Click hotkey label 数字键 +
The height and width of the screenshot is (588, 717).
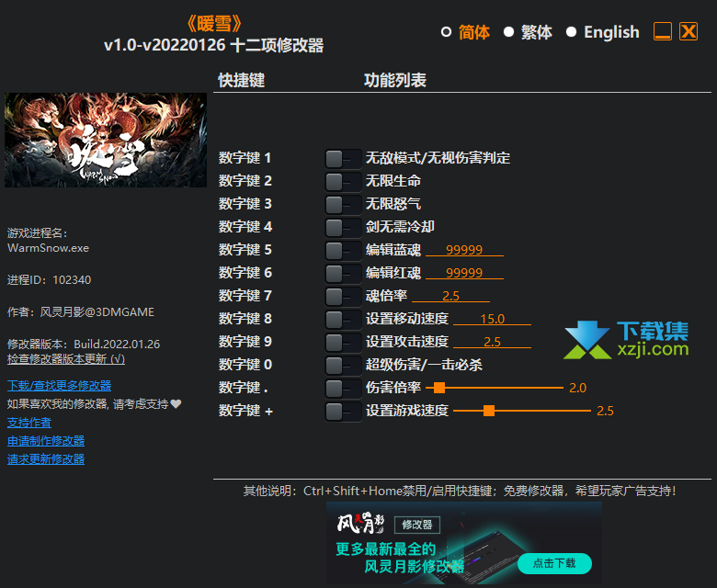point(245,411)
